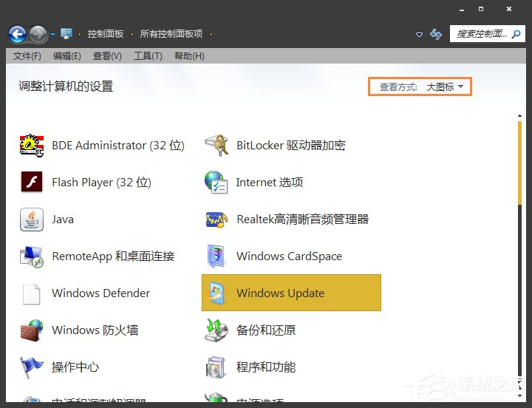Click the scrollbar up arrow
The width and height of the screenshot is (532, 408).
tap(519, 116)
